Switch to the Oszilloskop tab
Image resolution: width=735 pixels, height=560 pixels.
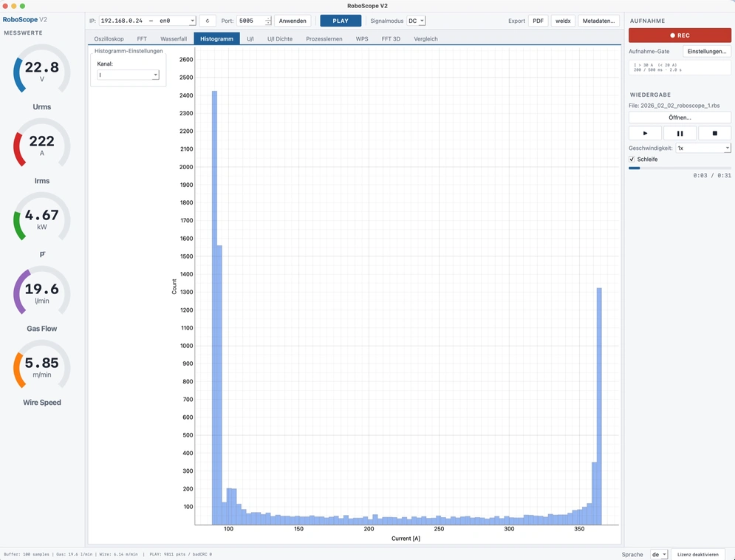click(109, 39)
